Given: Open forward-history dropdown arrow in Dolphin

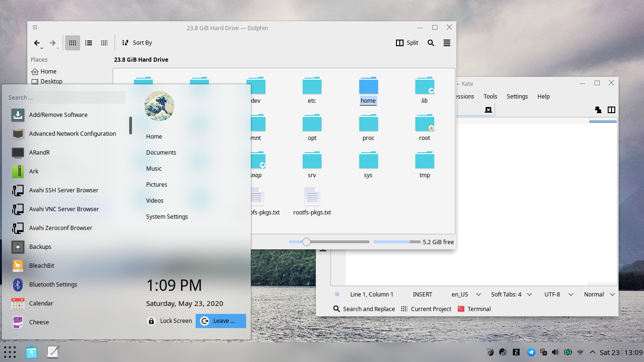Looking at the screenshot, I should point(58,48).
